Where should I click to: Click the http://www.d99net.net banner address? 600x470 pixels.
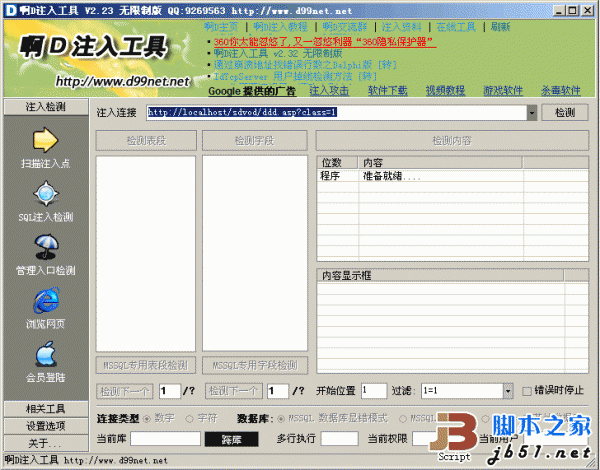tap(122, 81)
